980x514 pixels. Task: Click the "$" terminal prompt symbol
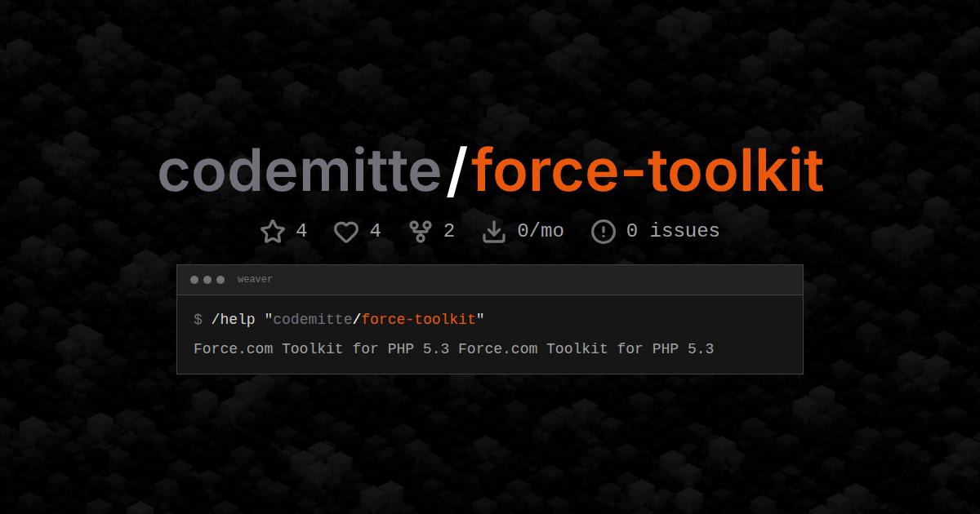click(198, 319)
